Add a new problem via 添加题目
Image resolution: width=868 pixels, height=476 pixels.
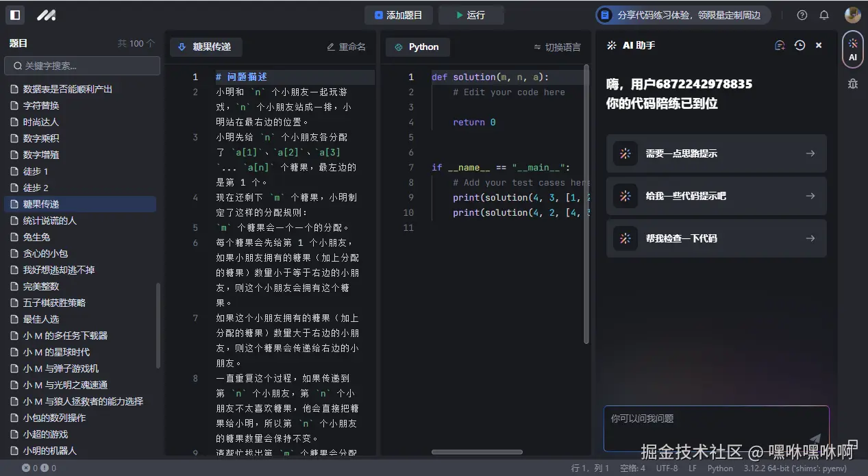[x=399, y=14]
